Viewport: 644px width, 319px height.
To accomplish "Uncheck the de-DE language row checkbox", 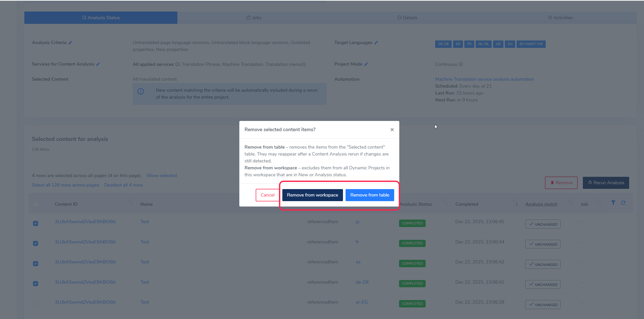I will click(x=36, y=284).
